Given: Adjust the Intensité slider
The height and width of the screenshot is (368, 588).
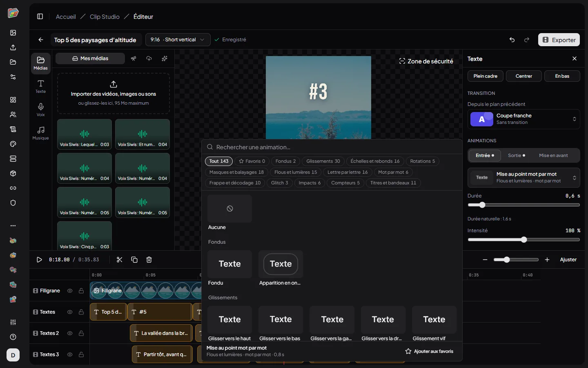Looking at the screenshot, I should click(523, 240).
